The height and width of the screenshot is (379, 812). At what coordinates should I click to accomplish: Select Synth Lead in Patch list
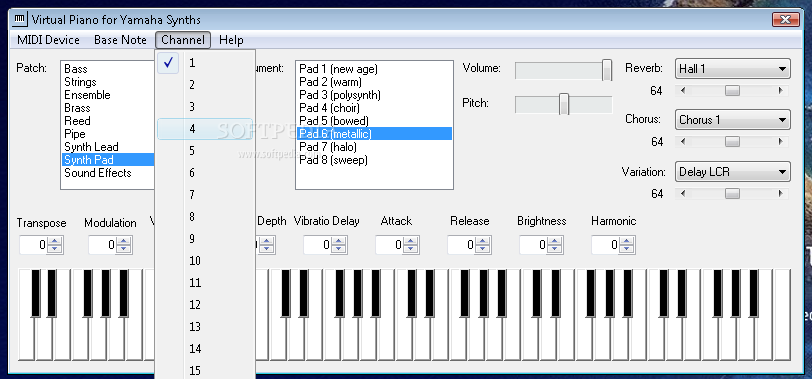point(108,147)
